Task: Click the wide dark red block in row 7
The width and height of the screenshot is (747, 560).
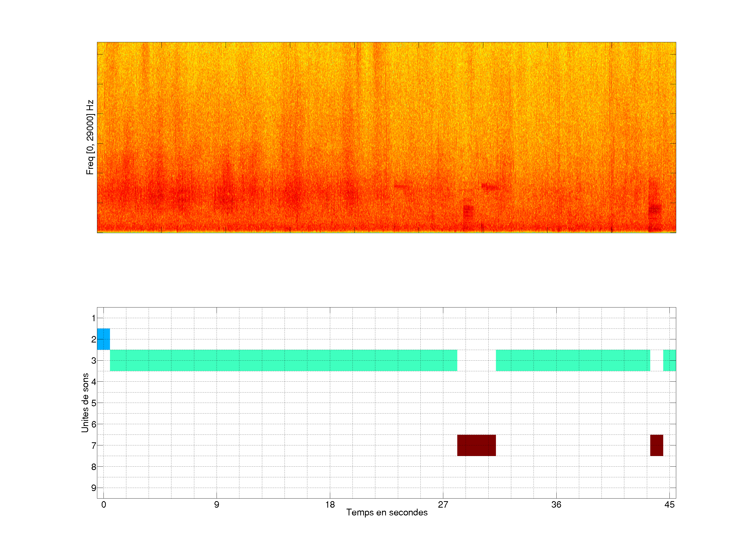Action: point(476,445)
